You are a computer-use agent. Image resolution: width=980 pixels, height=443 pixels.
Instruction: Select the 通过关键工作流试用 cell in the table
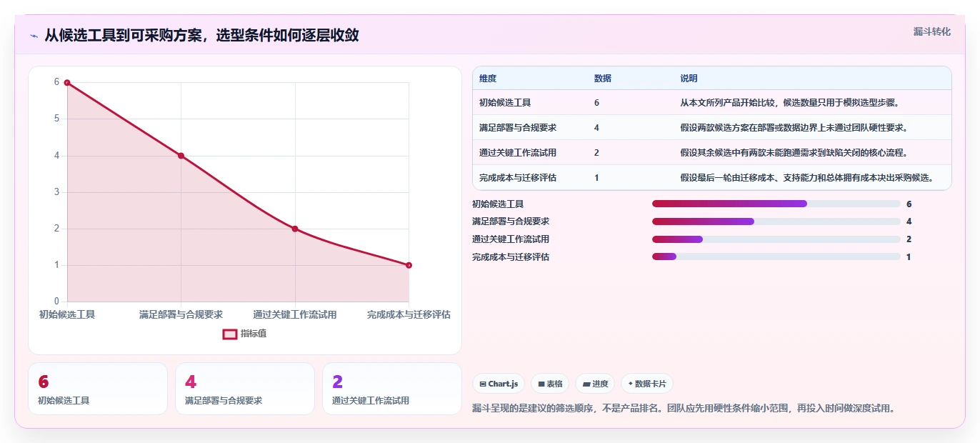[518, 153]
